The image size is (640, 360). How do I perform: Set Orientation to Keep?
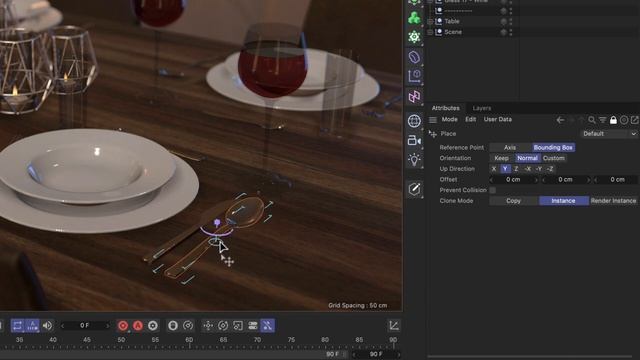click(x=502, y=158)
